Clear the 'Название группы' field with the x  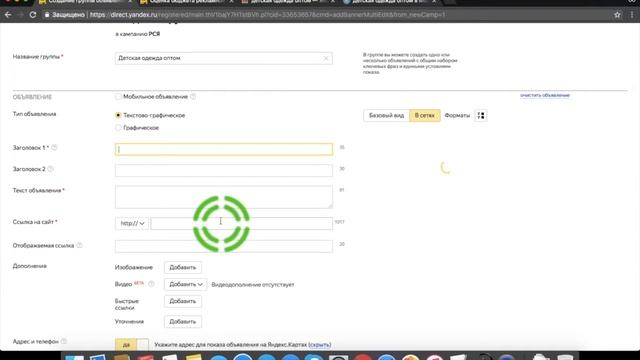326,58
